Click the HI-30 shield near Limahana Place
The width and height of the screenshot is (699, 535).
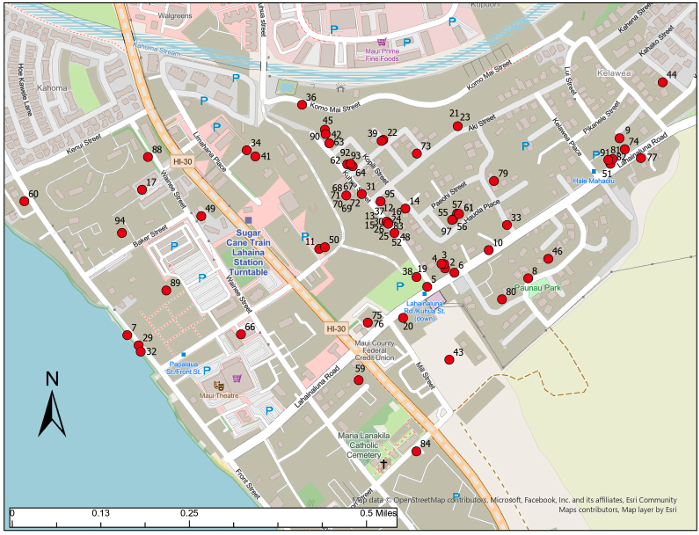point(182,161)
